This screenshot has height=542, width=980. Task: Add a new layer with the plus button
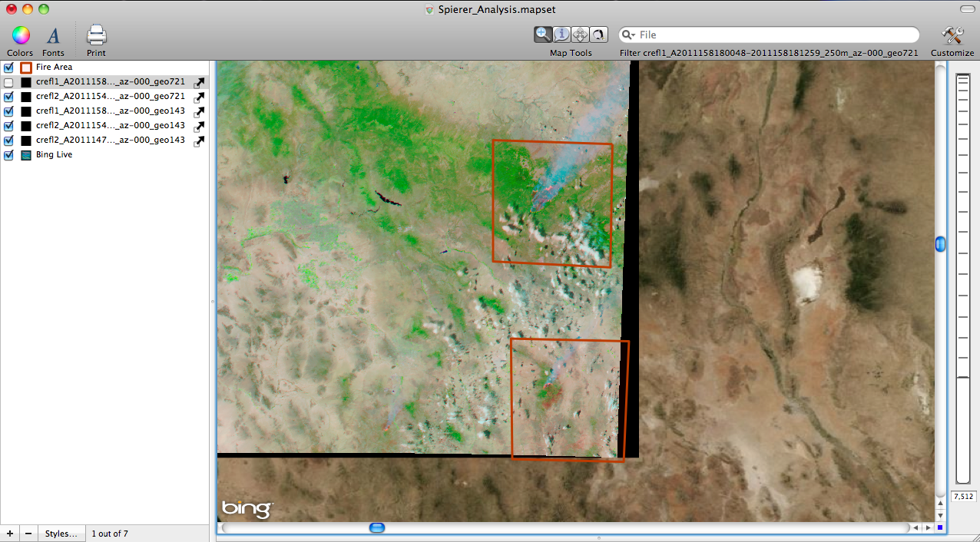click(9, 533)
